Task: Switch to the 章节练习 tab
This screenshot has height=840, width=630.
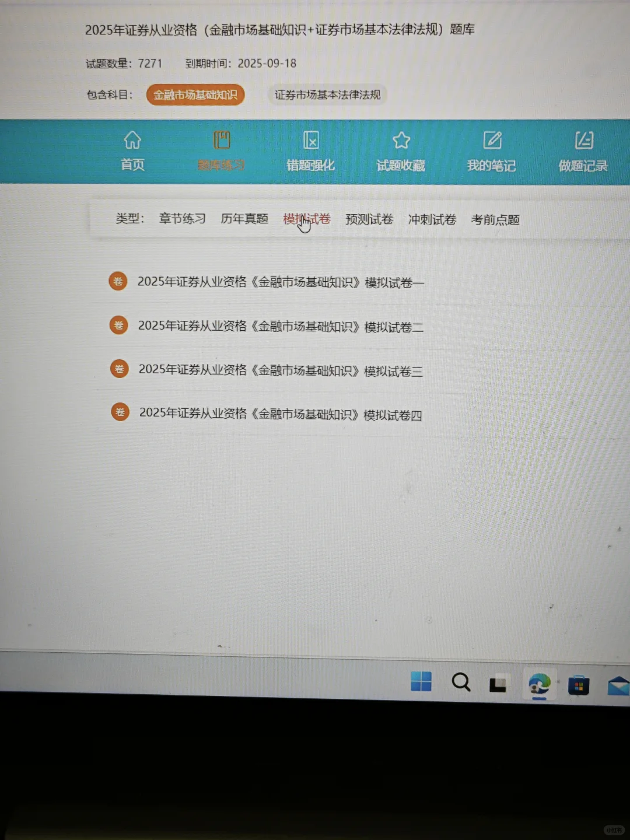Action: click(182, 218)
